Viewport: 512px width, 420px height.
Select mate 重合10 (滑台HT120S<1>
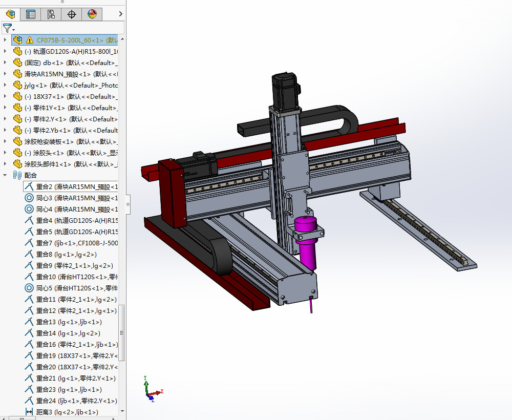77,277
